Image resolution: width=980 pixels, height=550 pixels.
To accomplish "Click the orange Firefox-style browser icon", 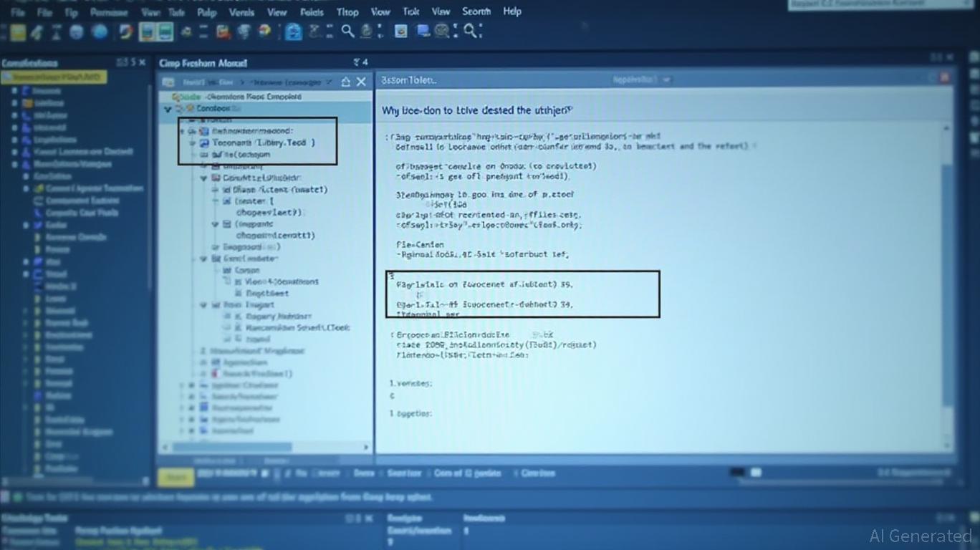I will [125, 31].
